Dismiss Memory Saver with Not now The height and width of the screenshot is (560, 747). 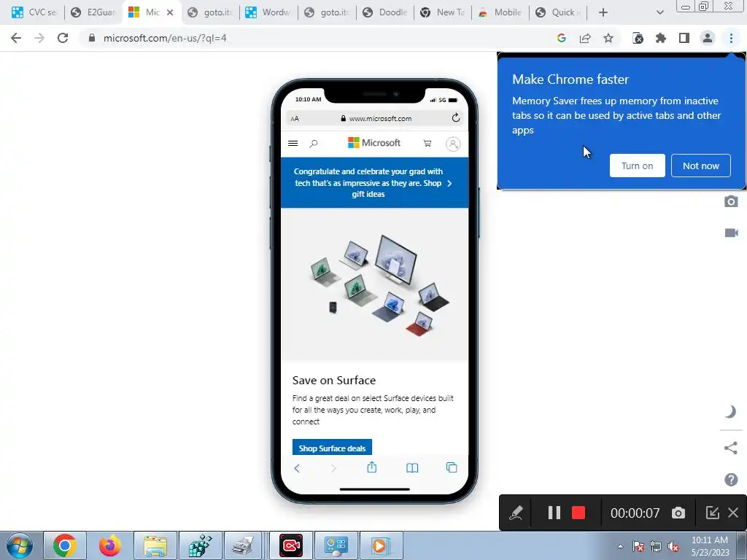coord(701,166)
